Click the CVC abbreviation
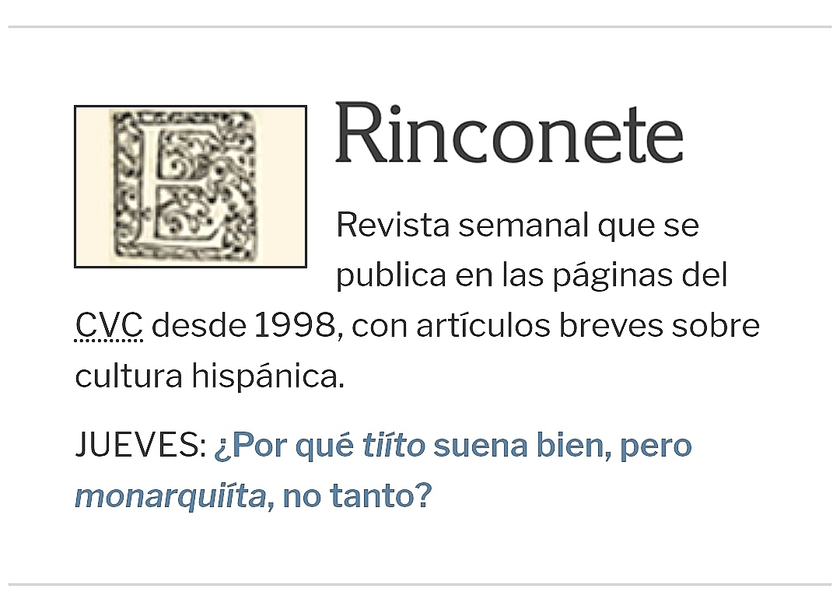 [109, 326]
